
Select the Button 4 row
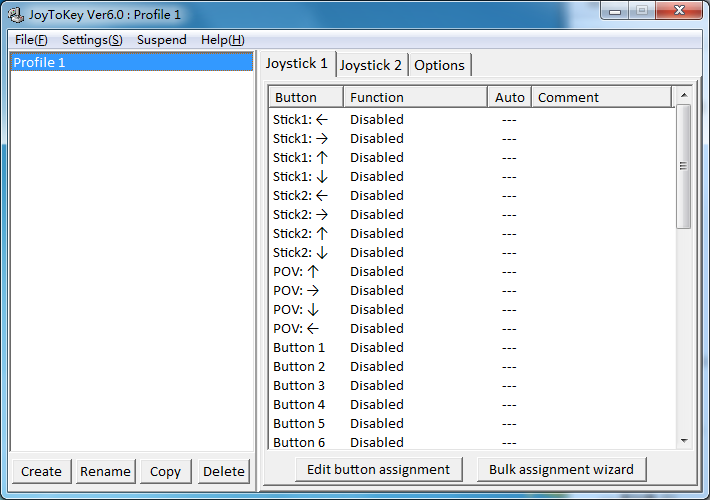[x=471, y=405]
